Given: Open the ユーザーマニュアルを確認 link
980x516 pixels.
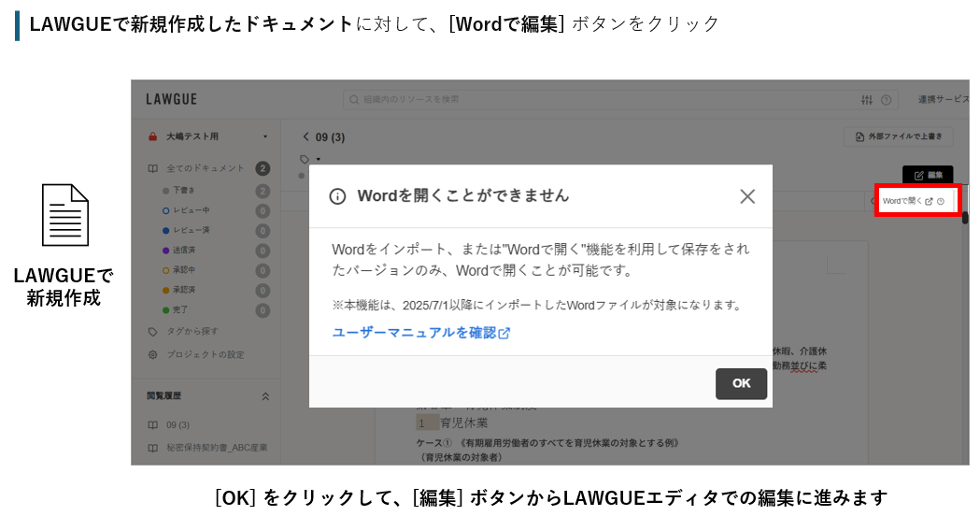Looking at the screenshot, I should (420, 333).
